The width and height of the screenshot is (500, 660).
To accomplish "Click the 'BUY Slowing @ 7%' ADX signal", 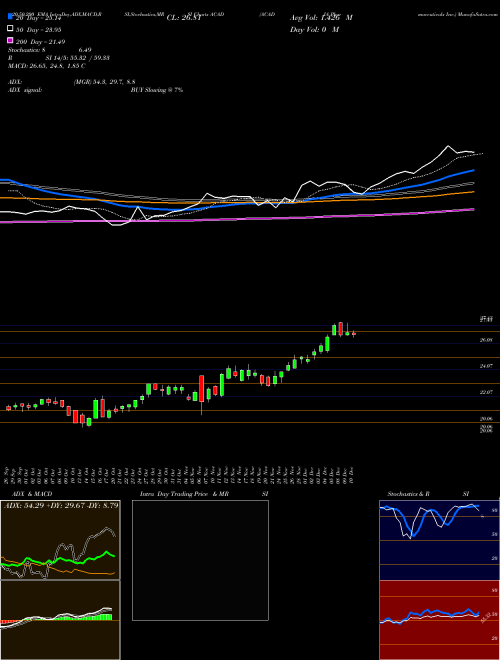I will pos(157,90).
